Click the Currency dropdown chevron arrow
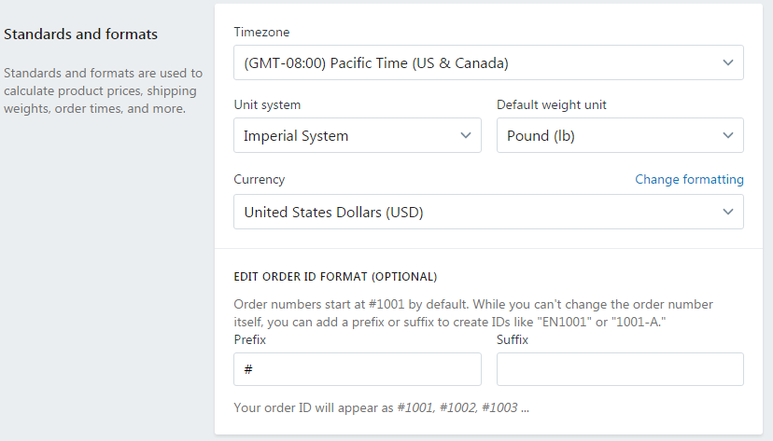 (x=727, y=212)
